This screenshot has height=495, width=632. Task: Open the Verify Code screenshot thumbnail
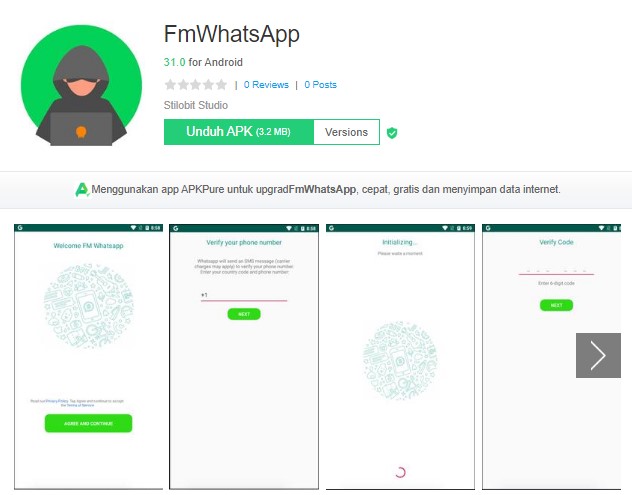point(551,357)
